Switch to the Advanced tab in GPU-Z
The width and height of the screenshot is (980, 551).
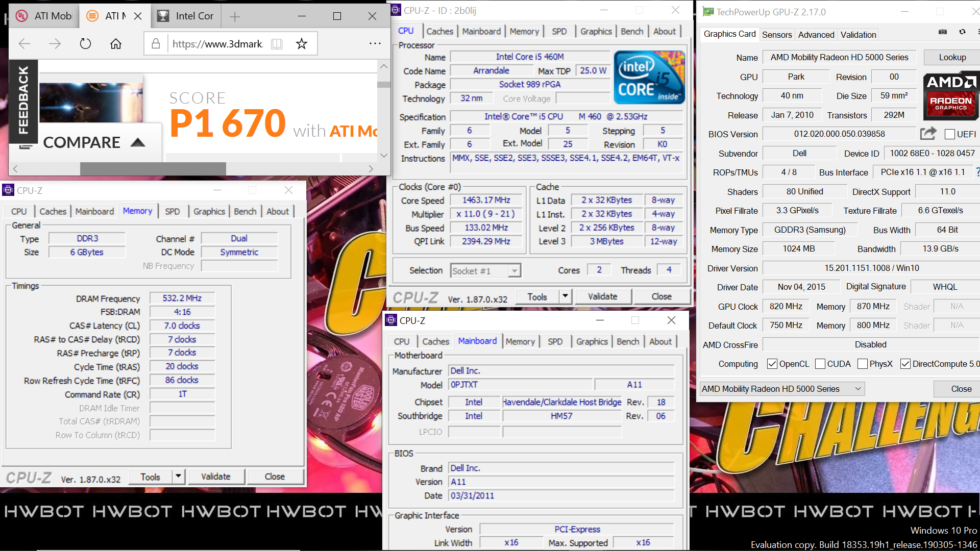coord(816,35)
